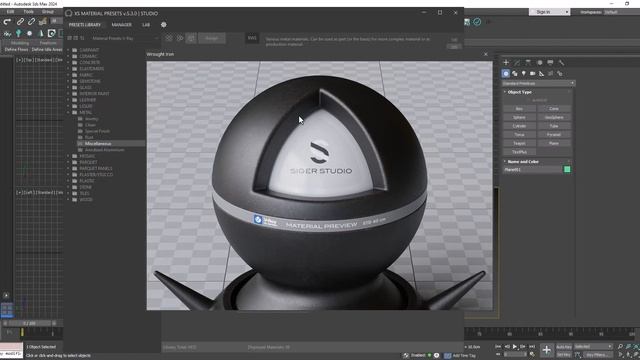Image resolution: width=640 pixels, height=360 pixels.
Task: Go to the start frame of animation
Action: point(498,347)
